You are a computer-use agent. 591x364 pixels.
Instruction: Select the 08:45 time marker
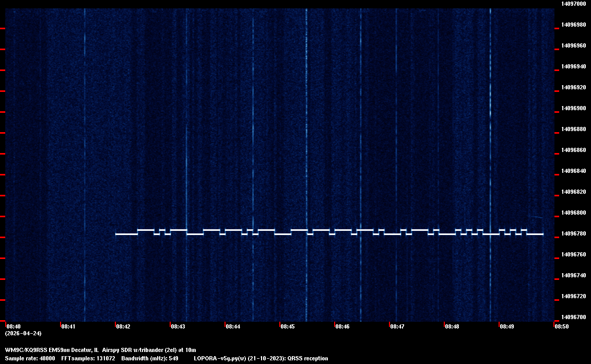288,326
